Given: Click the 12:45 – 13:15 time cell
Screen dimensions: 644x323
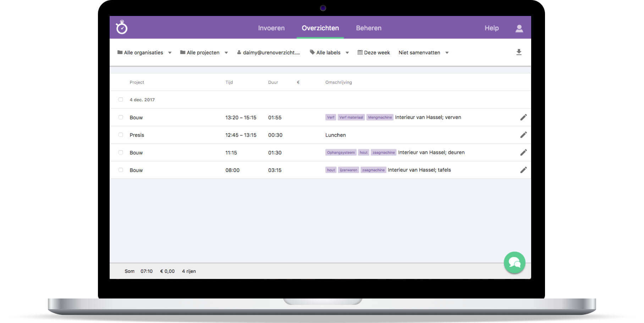Looking at the screenshot, I should [241, 135].
